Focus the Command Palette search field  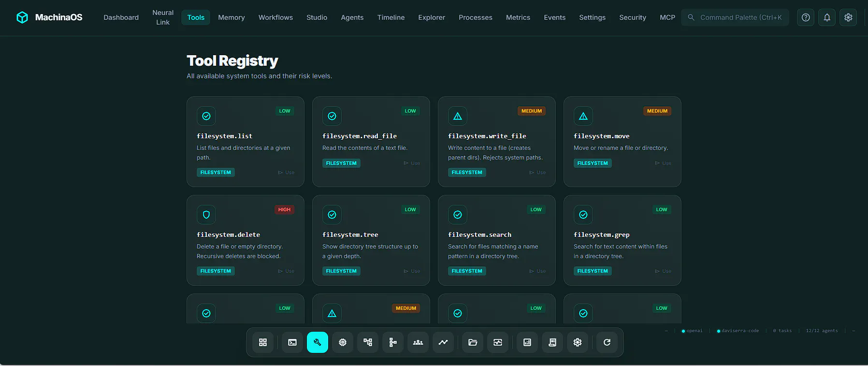(x=735, y=17)
